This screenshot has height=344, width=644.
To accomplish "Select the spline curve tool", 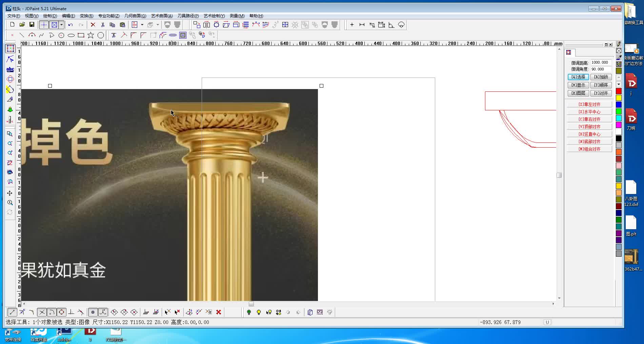I will (x=42, y=35).
